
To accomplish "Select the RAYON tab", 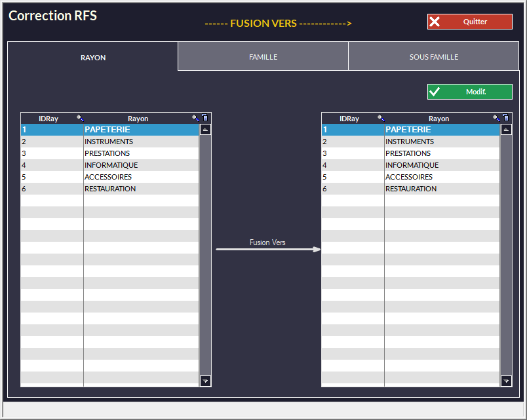I will click(x=93, y=58).
